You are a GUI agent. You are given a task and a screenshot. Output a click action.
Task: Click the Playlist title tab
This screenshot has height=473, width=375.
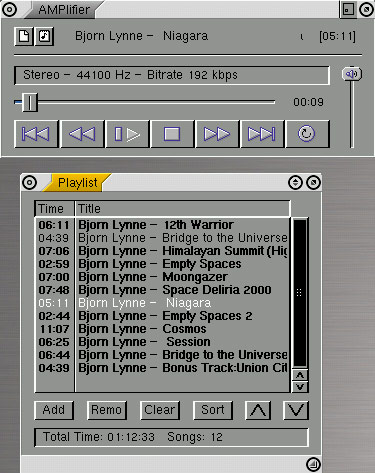[77, 183]
